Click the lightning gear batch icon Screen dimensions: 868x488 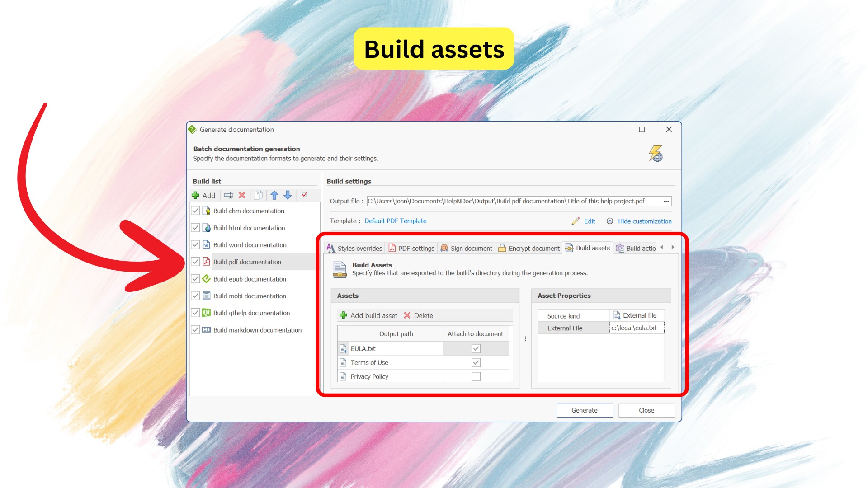coord(656,154)
